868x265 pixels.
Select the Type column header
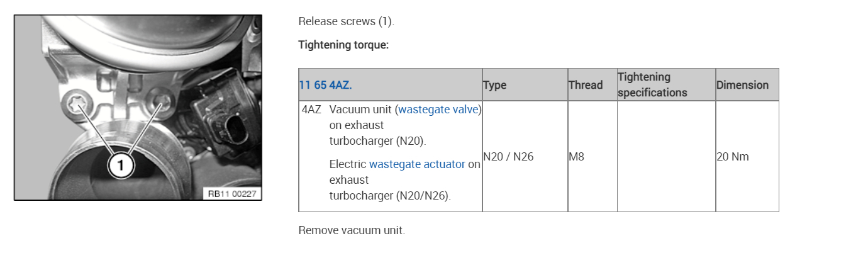[494, 85]
